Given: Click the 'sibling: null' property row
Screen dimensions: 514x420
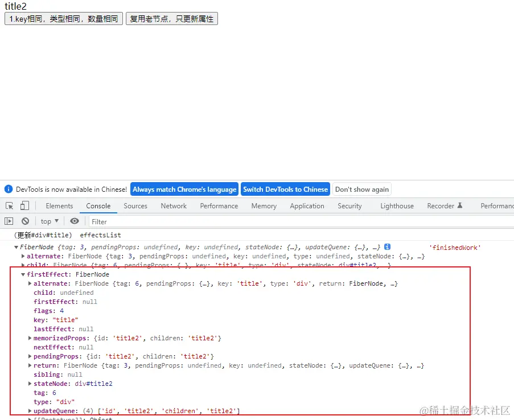Looking at the screenshot, I should 57,374.
